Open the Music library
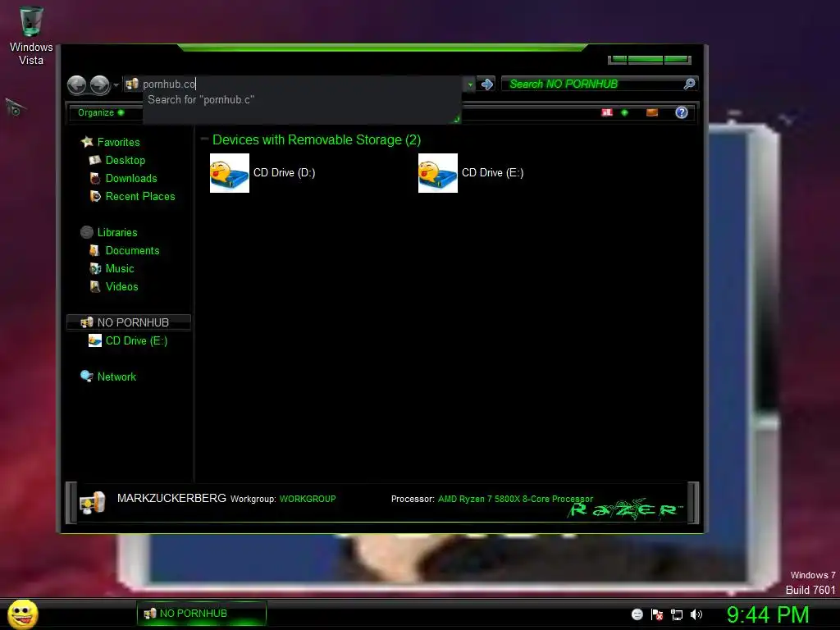This screenshot has height=630, width=840. pyautogui.click(x=120, y=269)
